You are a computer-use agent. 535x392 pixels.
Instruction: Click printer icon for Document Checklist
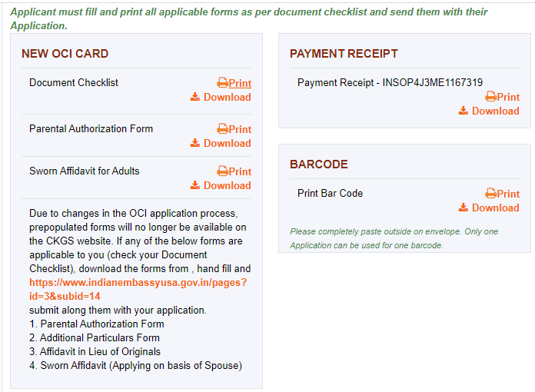222,82
